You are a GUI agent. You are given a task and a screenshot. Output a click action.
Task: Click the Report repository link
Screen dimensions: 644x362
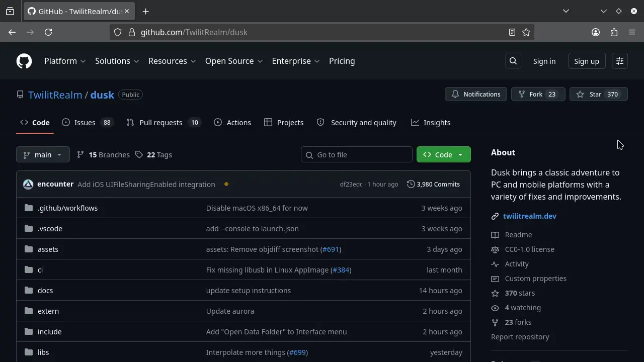(x=520, y=337)
